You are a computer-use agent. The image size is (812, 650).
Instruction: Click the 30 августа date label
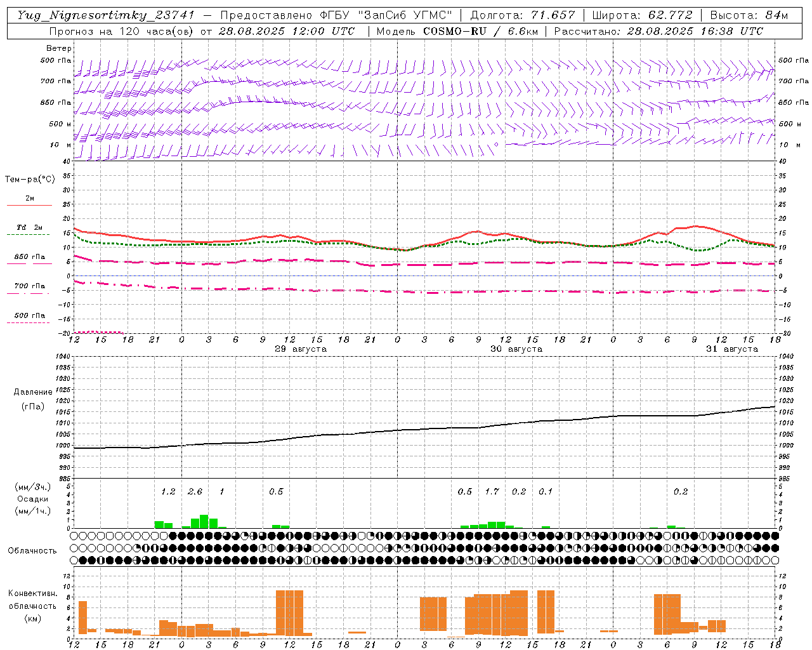[516, 349]
